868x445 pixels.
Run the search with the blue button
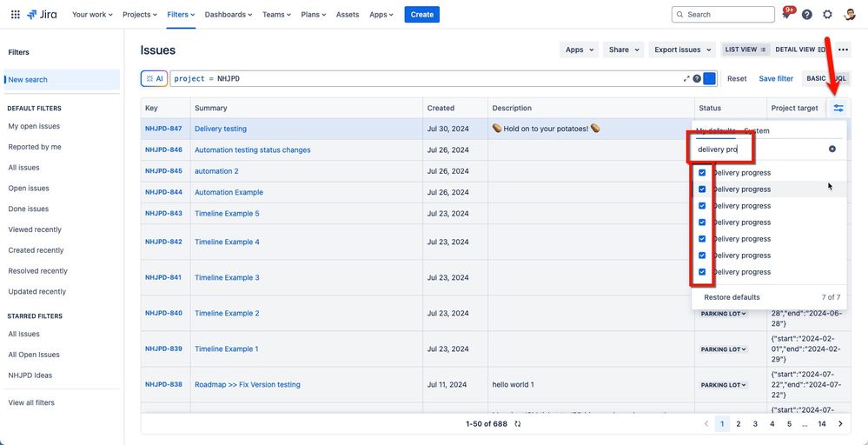coord(709,78)
